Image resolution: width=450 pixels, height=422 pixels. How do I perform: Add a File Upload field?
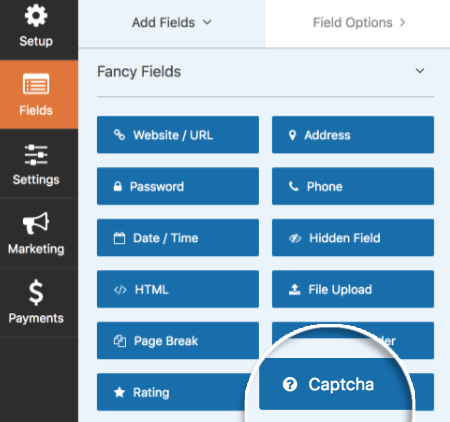[x=353, y=289]
